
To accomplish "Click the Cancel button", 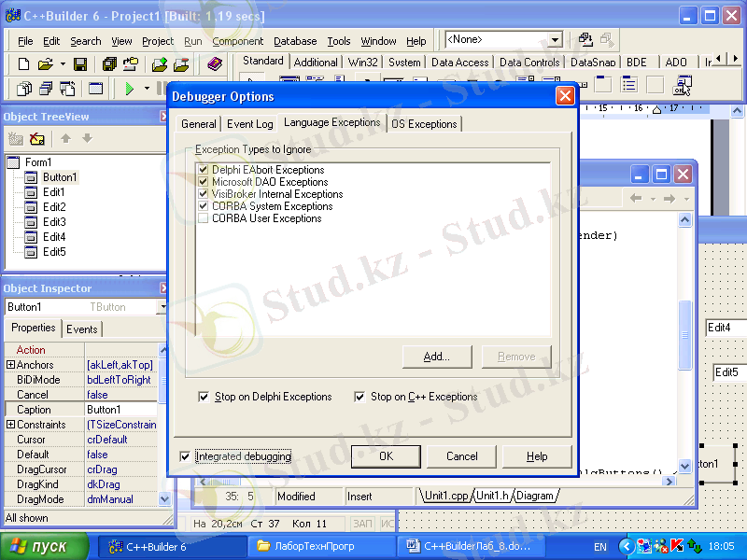I will click(x=461, y=456).
